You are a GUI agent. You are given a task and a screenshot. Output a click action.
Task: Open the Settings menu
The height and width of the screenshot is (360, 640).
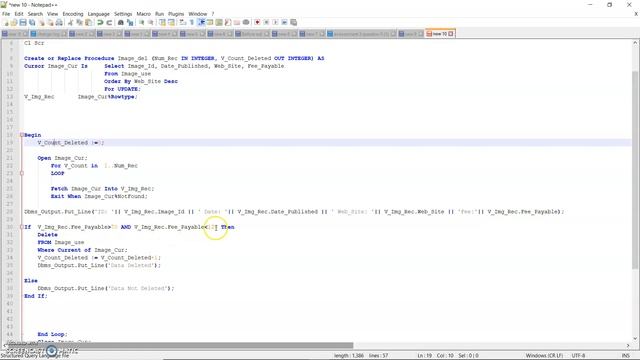pos(123,14)
